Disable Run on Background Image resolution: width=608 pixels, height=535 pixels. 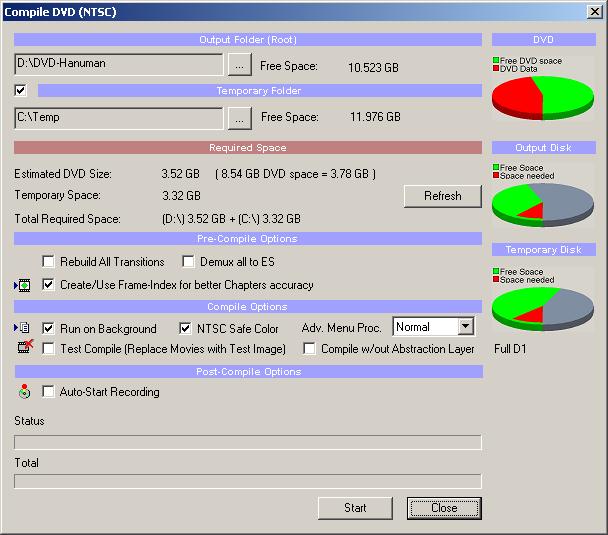(x=48, y=329)
